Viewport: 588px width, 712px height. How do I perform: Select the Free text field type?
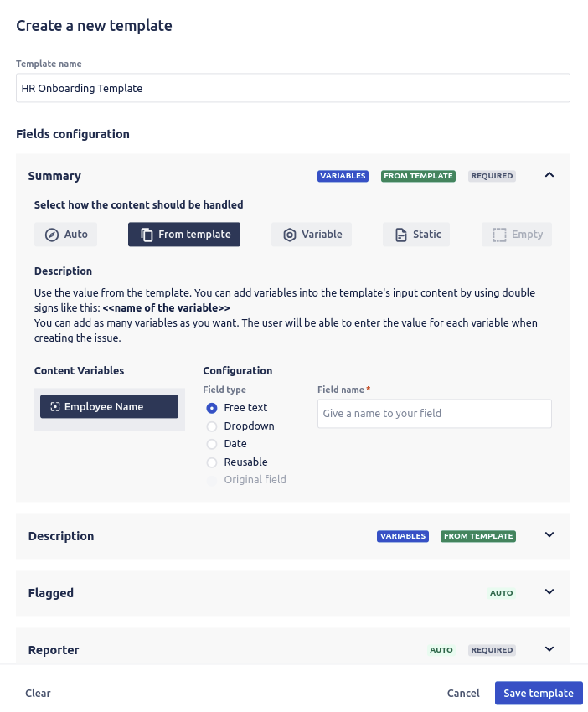click(212, 408)
